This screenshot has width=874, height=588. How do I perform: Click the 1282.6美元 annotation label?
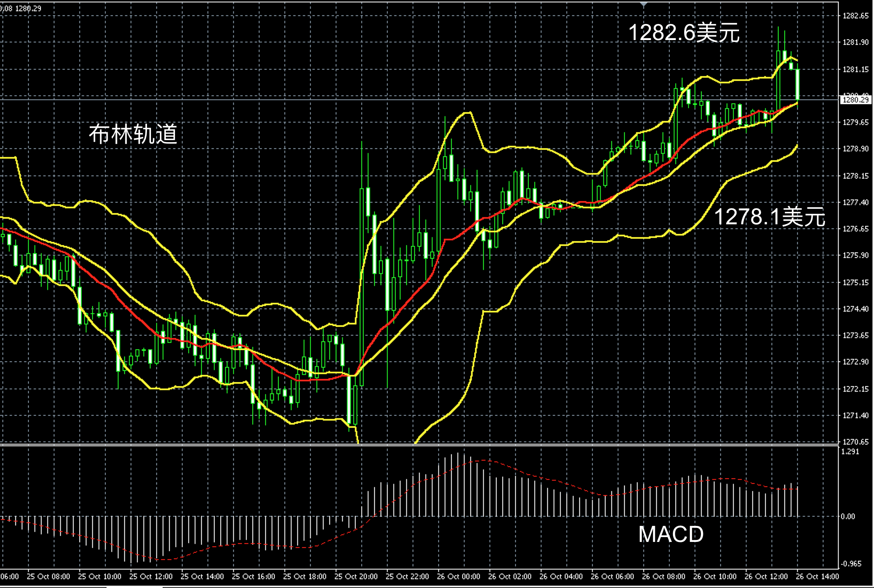tap(683, 32)
